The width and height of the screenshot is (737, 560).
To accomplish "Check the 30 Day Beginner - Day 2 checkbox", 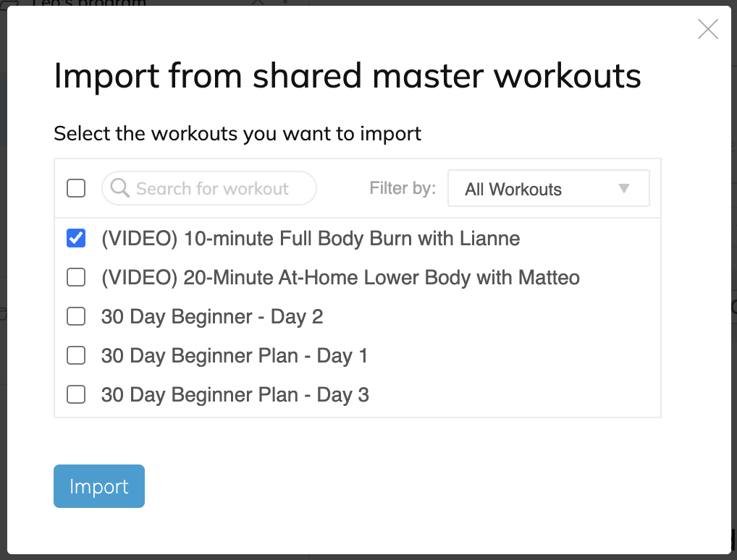I will pos(76,316).
